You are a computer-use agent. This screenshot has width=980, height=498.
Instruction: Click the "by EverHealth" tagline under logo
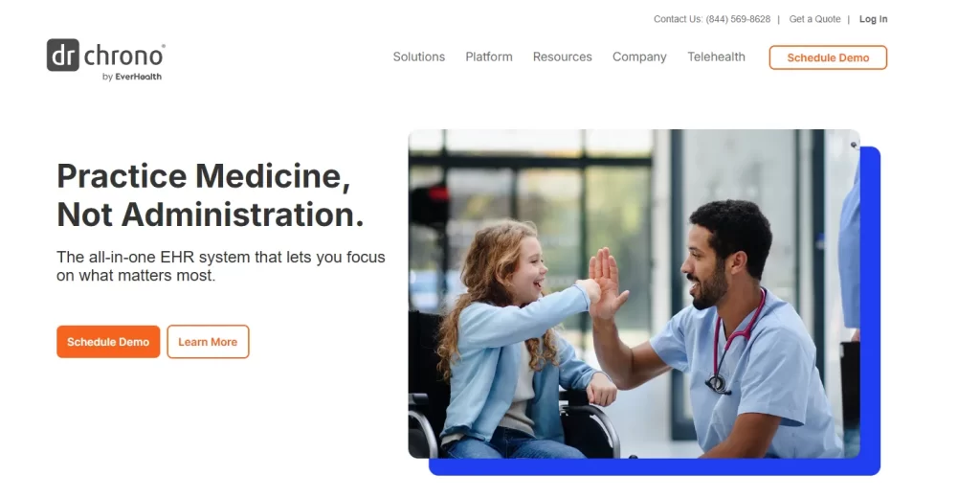point(132,77)
